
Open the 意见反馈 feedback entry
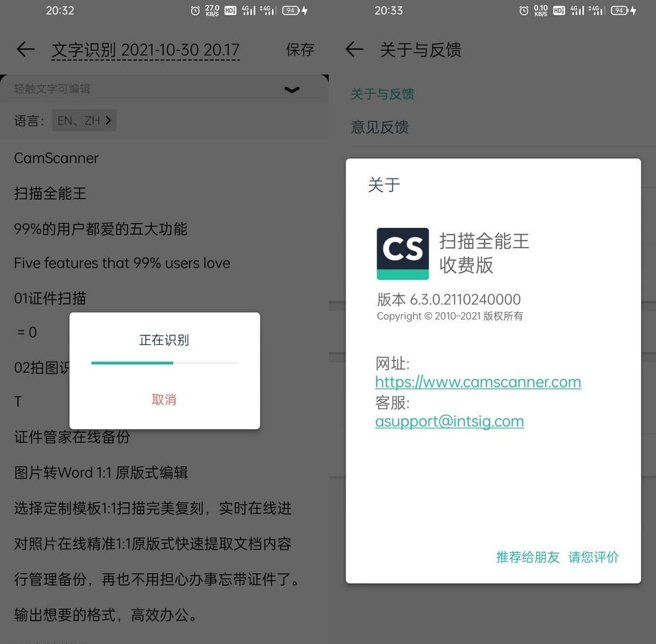pyautogui.click(x=380, y=127)
